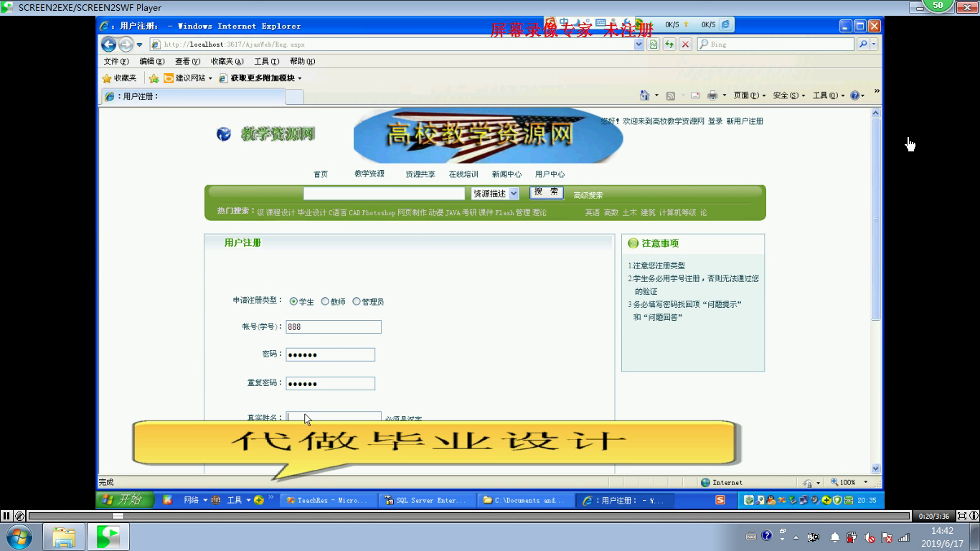This screenshot has height=551, width=980.
Task: Click the player Pause button
Action: coord(6,516)
